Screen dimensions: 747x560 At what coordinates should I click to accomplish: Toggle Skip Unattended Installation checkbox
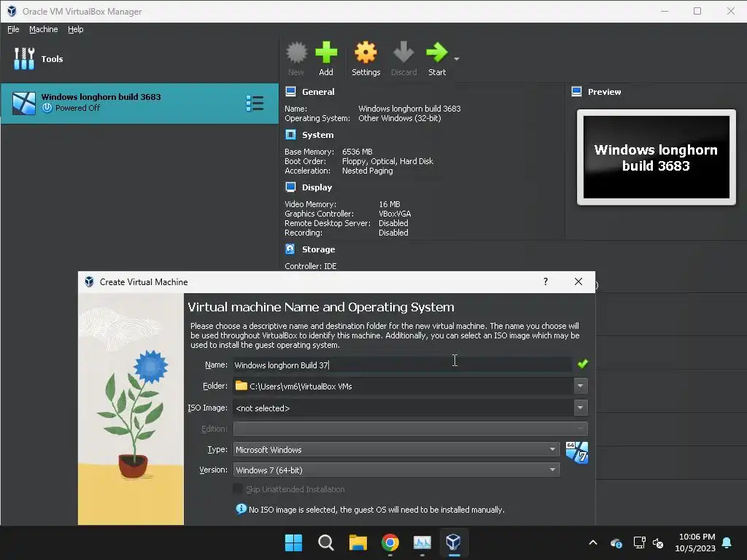pyautogui.click(x=237, y=489)
